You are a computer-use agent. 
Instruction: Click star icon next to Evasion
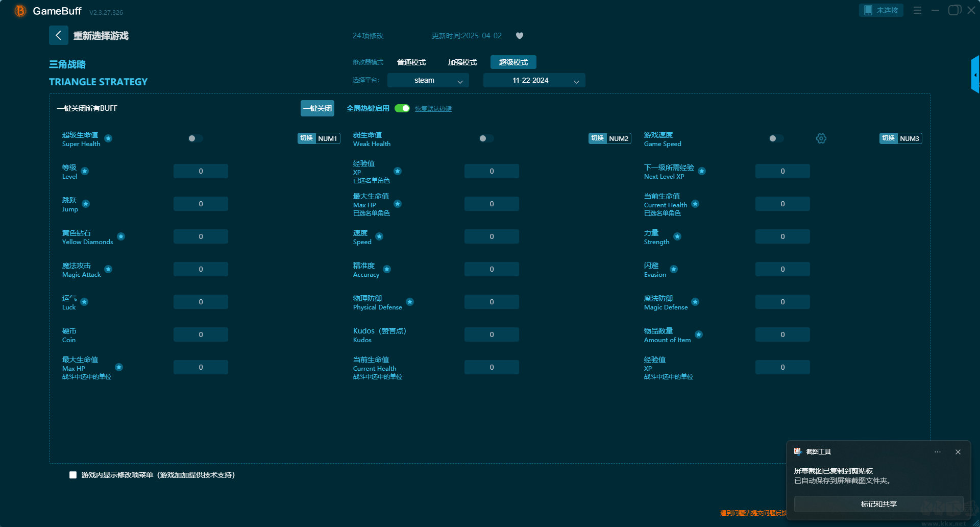[x=674, y=269]
